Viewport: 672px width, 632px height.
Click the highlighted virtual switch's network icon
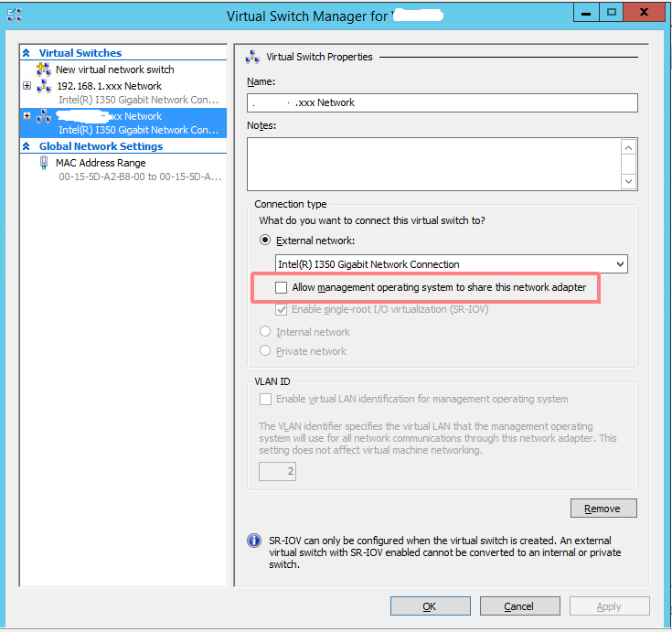tap(44, 116)
